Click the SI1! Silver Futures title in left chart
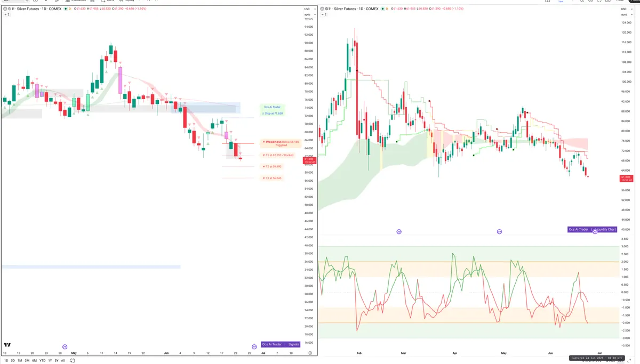The width and height of the screenshot is (640, 364). tap(36, 9)
